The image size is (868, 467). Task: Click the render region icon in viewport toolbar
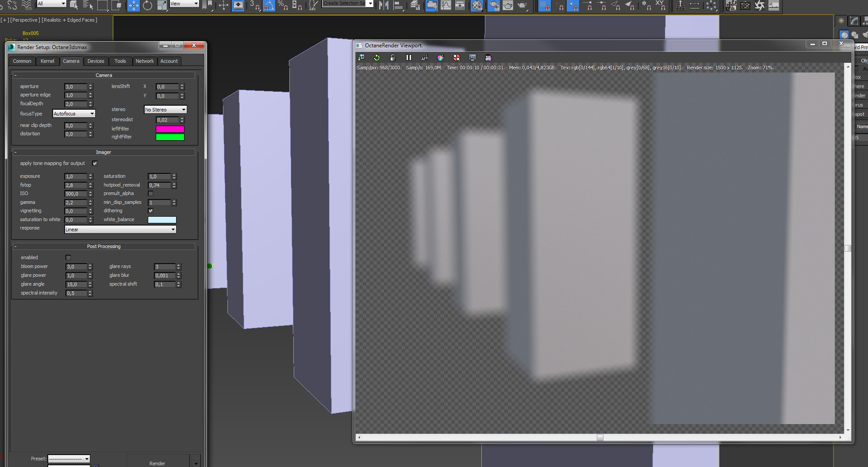tap(488, 57)
